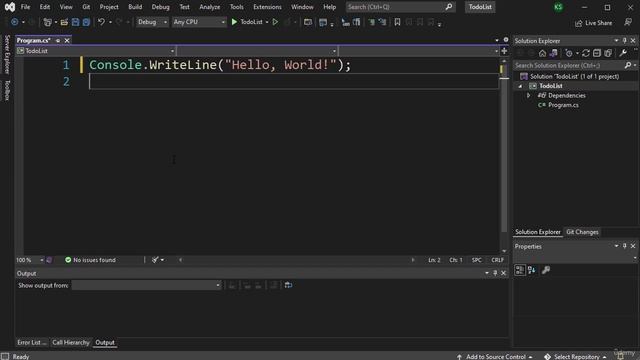Click the Start Without Debugging outline arrow
This screenshot has height=360, width=640.
[275, 22]
